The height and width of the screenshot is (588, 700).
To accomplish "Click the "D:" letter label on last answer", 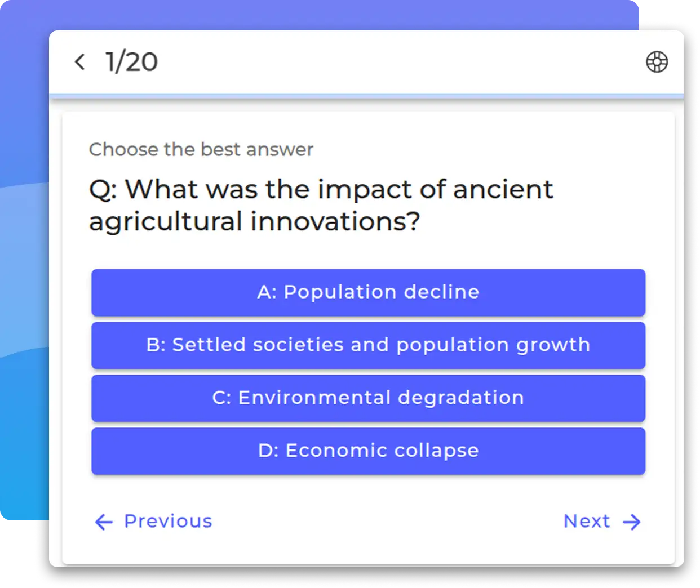I will [x=268, y=451].
